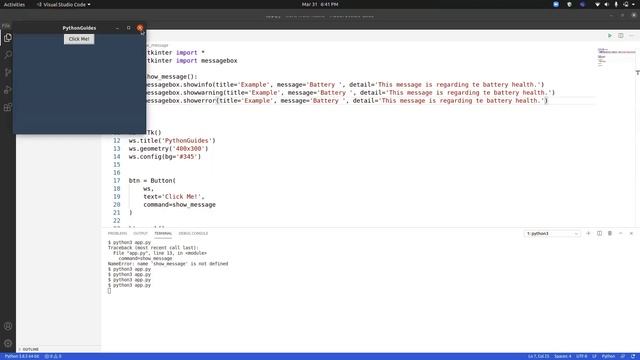Switch to the TERMINAL tab

(163, 233)
